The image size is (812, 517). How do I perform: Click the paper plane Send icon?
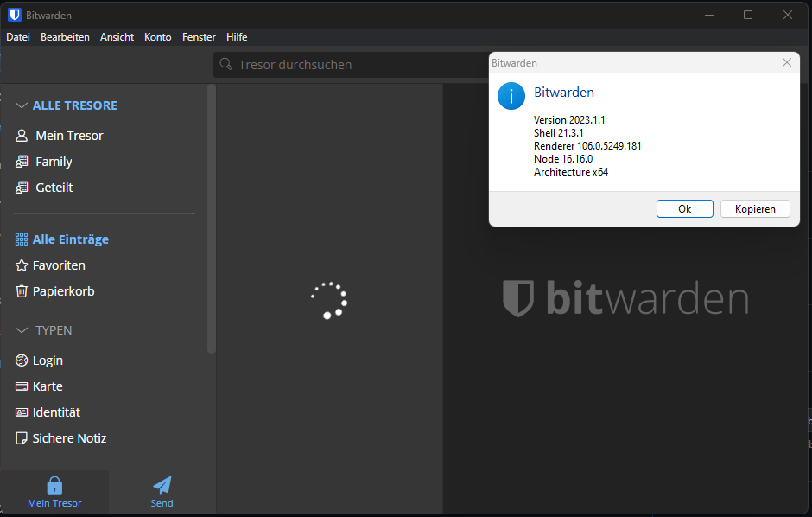point(162,485)
